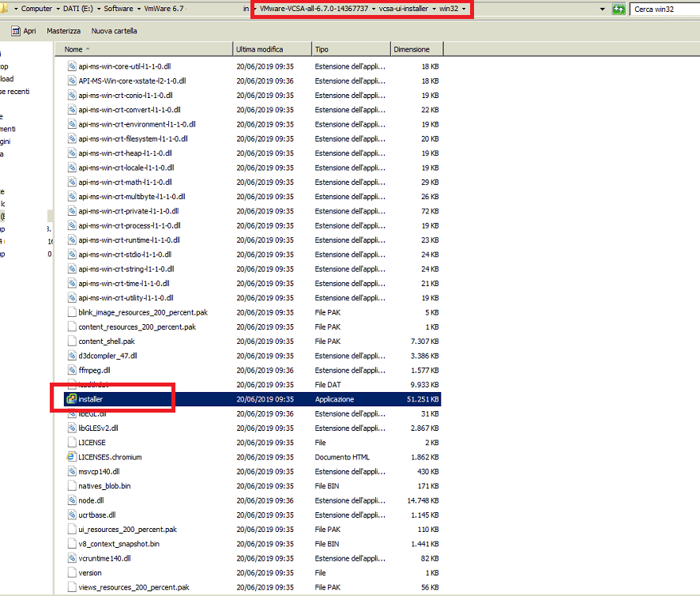
Task: Click Masterizza in the toolbar
Action: (x=63, y=31)
